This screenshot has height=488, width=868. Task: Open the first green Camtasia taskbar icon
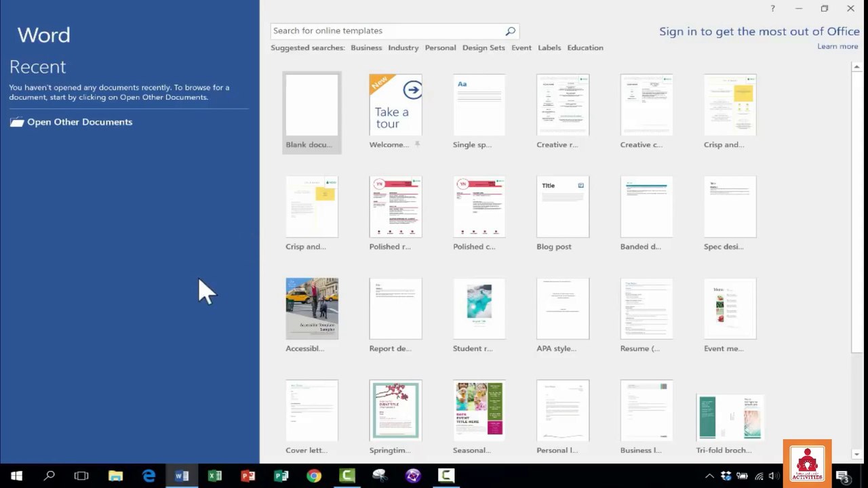click(x=347, y=476)
